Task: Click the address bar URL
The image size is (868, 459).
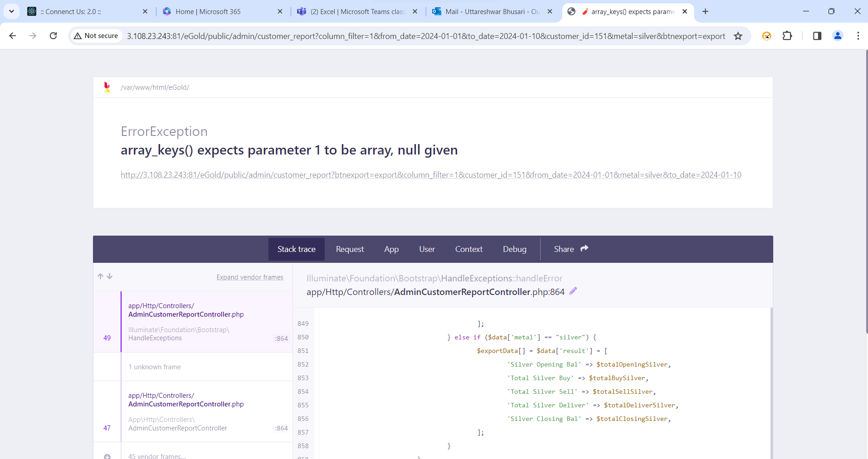Action: [426, 36]
